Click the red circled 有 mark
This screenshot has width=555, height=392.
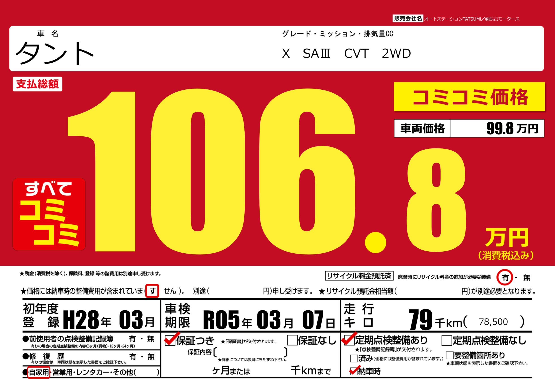click(x=505, y=277)
